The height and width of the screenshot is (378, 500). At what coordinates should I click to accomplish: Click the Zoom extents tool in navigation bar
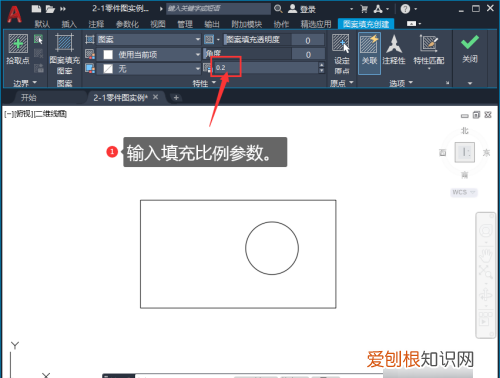coord(486,272)
